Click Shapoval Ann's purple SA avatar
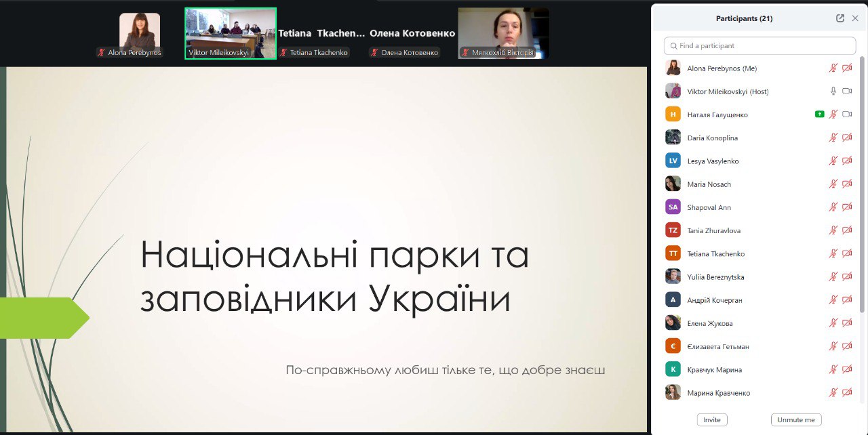 (673, 207)
